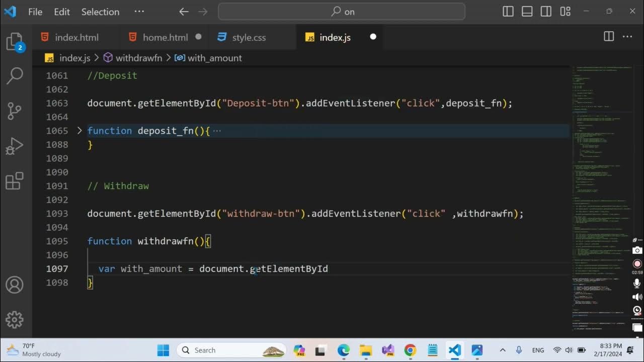Click line number 1065 in gutter
The width and height of the screenshot is (644, 362).
pyautogui.click(x=57, y=131)
